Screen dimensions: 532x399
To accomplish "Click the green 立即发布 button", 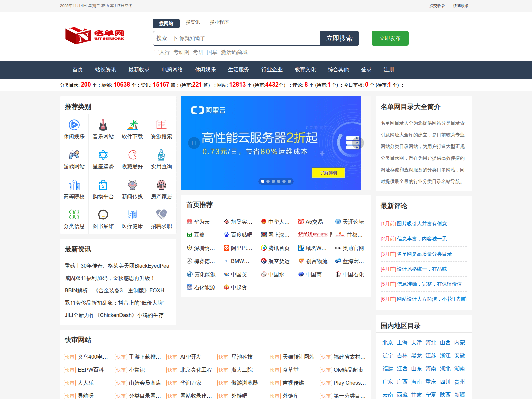I will point(390,38).
